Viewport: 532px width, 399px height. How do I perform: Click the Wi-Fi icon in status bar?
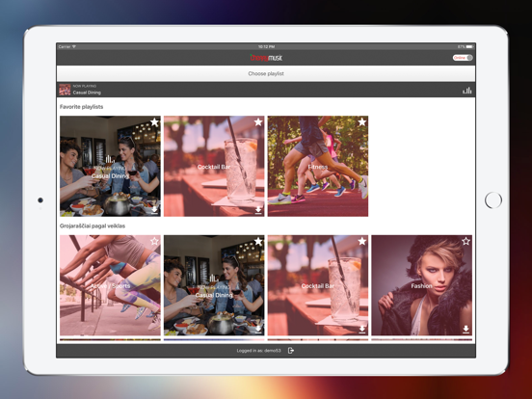(74, 46)
